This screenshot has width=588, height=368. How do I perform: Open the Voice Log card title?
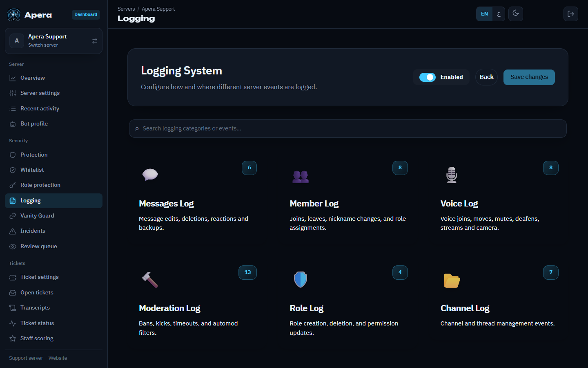pyautogui.click(x=459, y=204)
